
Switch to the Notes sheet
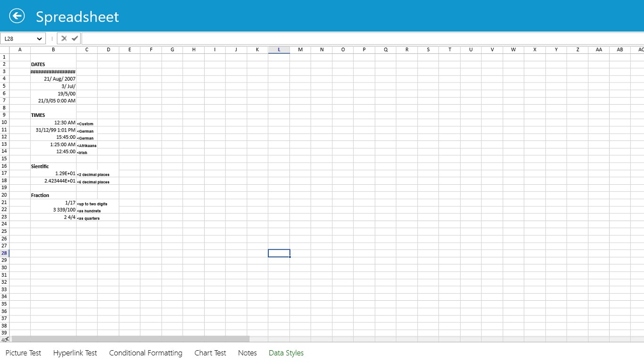coord(248,353)
